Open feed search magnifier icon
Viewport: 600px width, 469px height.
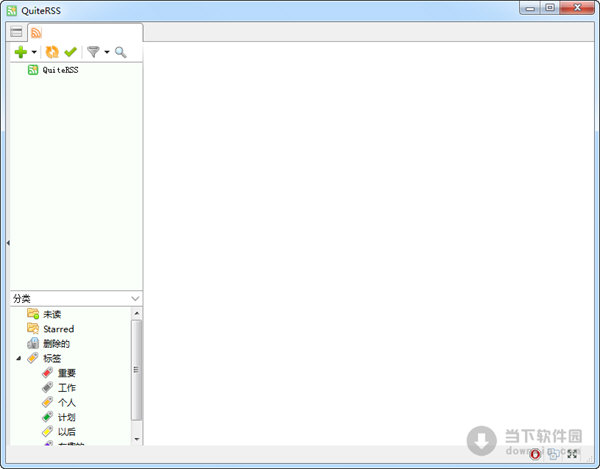pyautogui.click(x=121, y=52)
